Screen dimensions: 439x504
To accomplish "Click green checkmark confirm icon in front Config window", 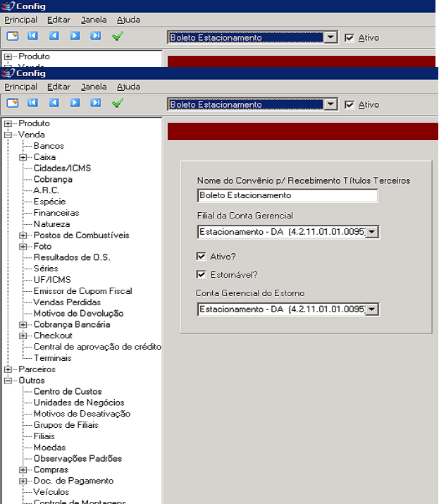I will coord(118,103).
